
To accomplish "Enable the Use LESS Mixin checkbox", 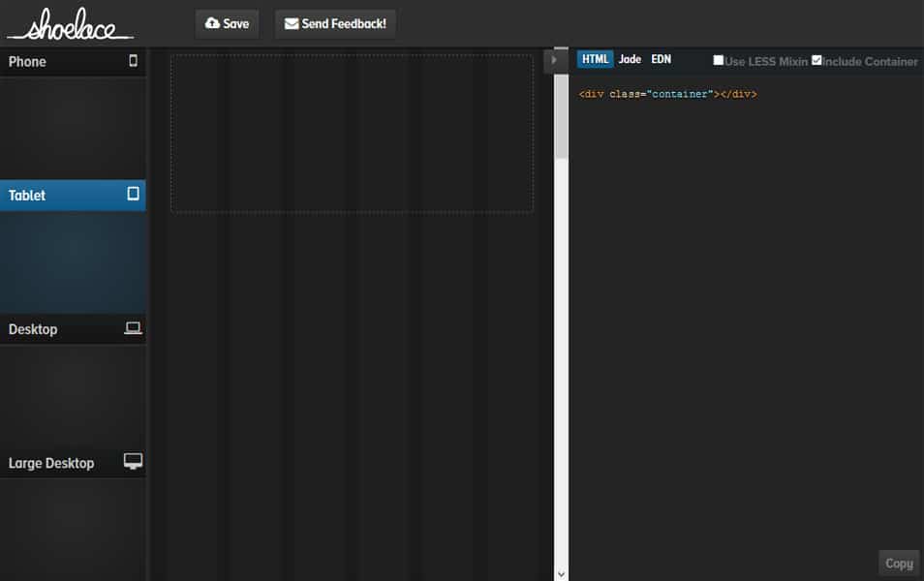I will 717,60.
